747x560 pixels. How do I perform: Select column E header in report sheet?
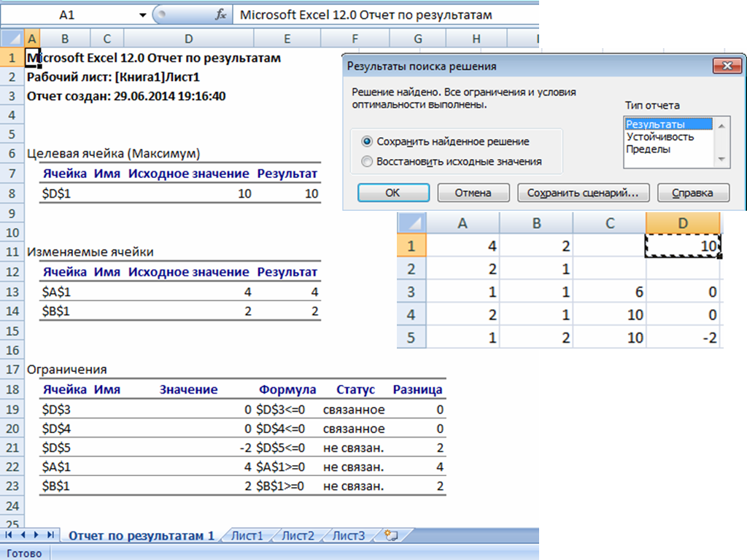[x=287, y=39]
